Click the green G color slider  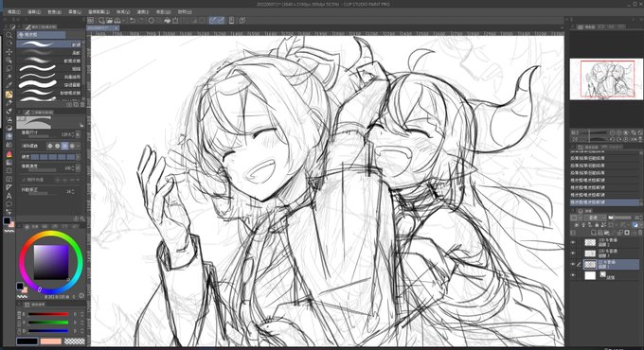coord(48,323)
